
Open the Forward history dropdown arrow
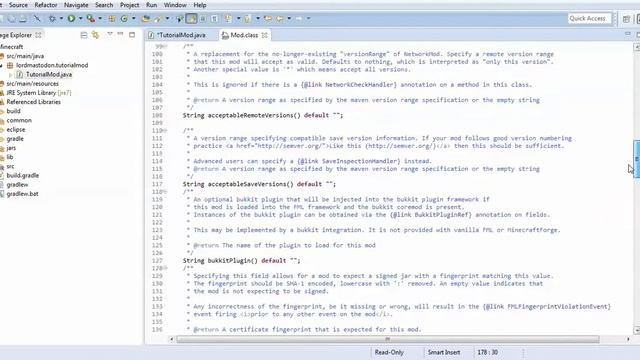point(308,18)
